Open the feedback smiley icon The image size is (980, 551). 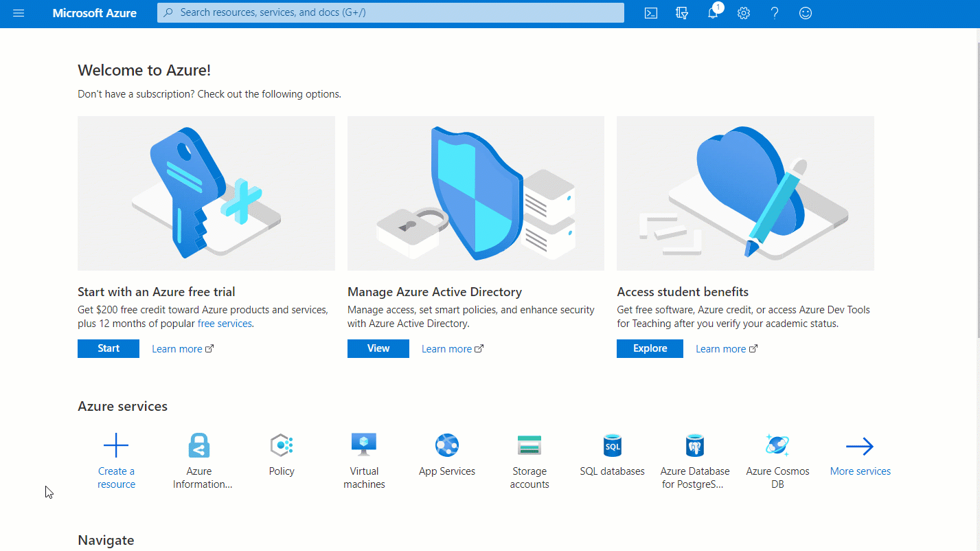(x=806, y=13)
